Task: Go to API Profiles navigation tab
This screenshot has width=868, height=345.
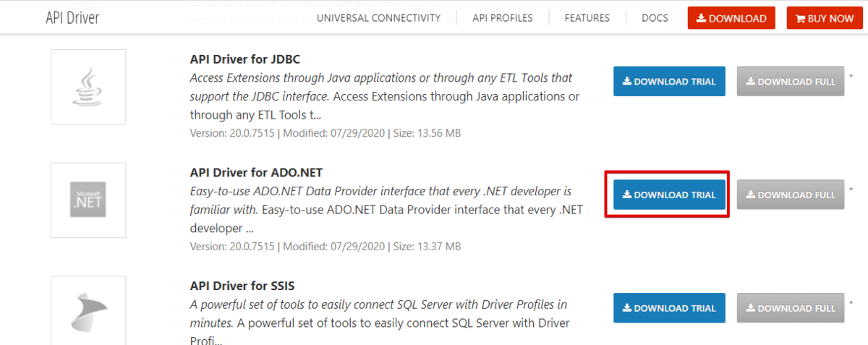Action: [x=503, y=18]
